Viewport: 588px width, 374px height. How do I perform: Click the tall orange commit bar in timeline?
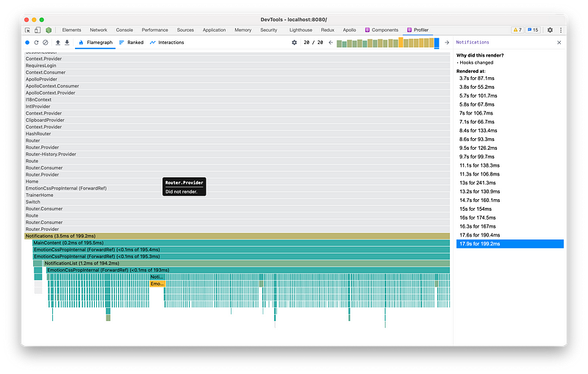click(401, 42)
